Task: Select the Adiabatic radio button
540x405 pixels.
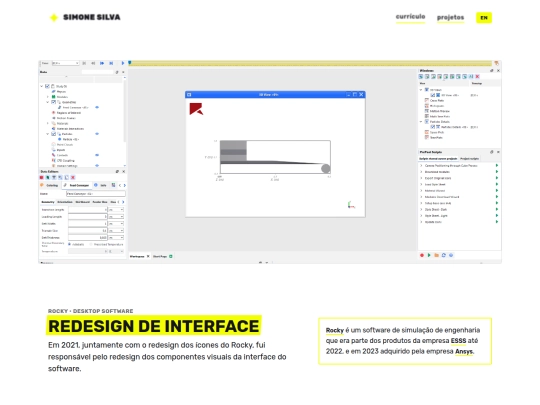Action: click(x=70, y=244)
